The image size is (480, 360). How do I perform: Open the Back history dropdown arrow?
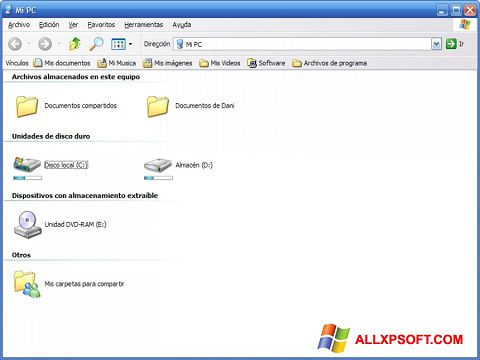pyautogui.click(x=29, y=44)
